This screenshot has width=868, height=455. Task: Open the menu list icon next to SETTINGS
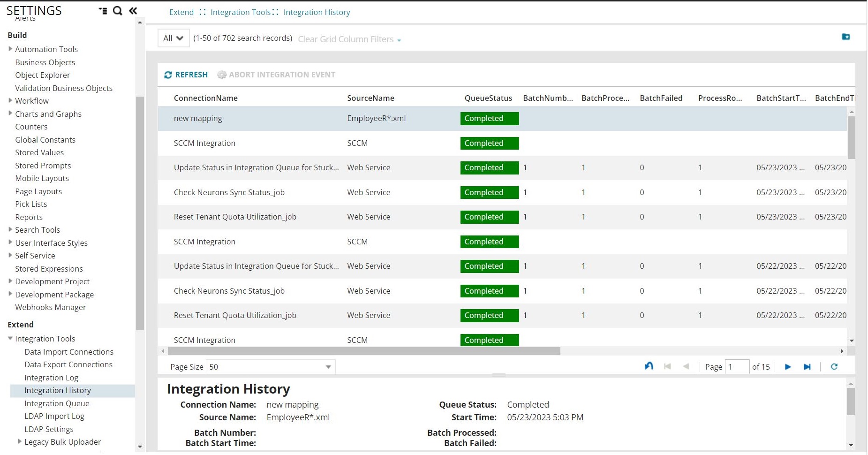103,10
